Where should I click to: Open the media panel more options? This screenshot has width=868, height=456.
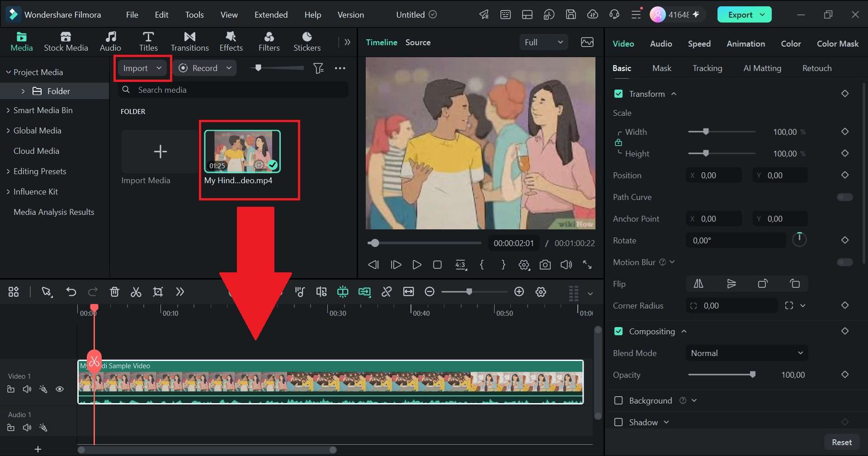(x=340, y=68)
